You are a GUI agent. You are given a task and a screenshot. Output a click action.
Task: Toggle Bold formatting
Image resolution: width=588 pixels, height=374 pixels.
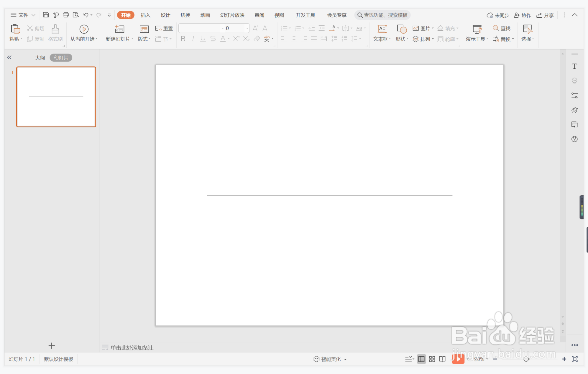[183, 39]
